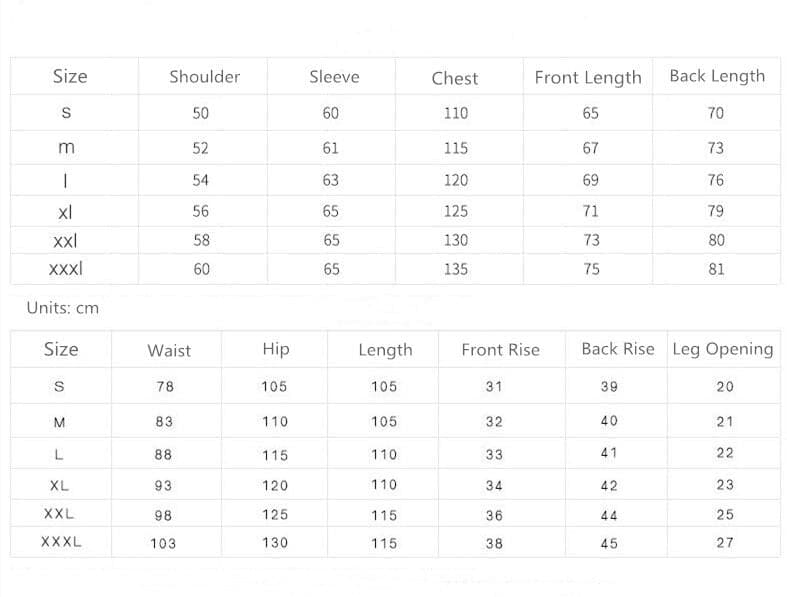787x597 pixels.
Task: Click chest value 125 in xl row
Action: (x=455, y=212)
